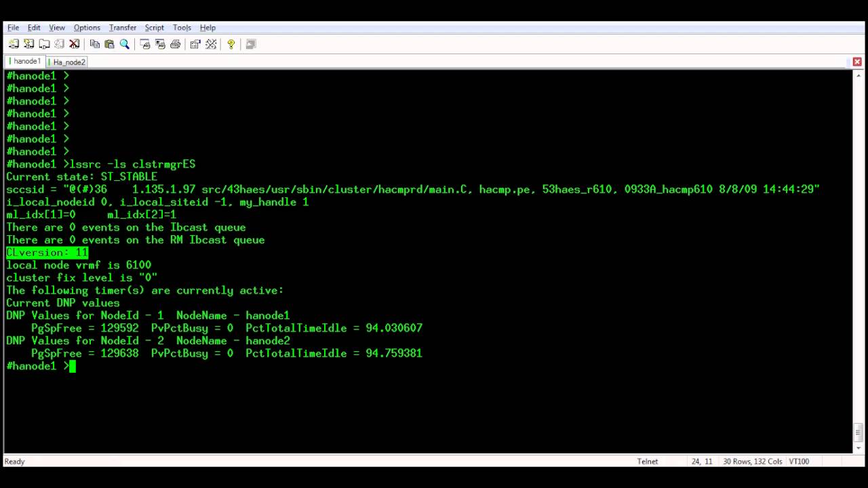Image resolution: width=868 pixels, height=488 pixels.
Task: Click the printer Auto Print icon
Action: pos(175,44)
